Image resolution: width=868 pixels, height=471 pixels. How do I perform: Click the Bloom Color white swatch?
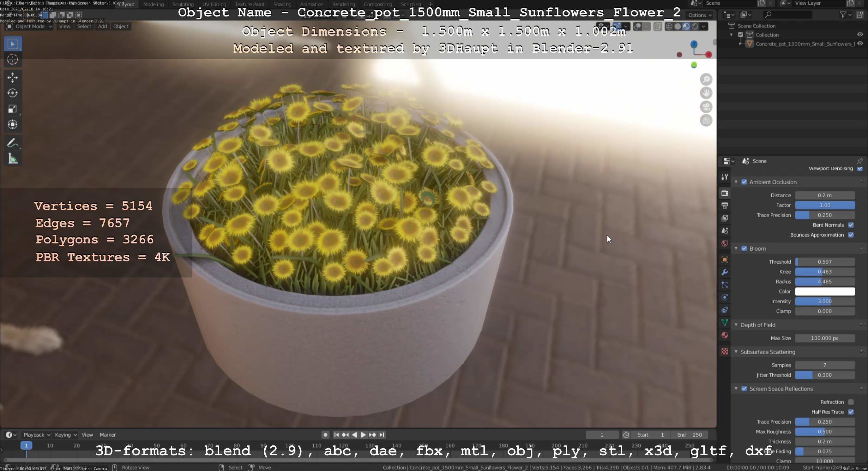click(824, 292)
